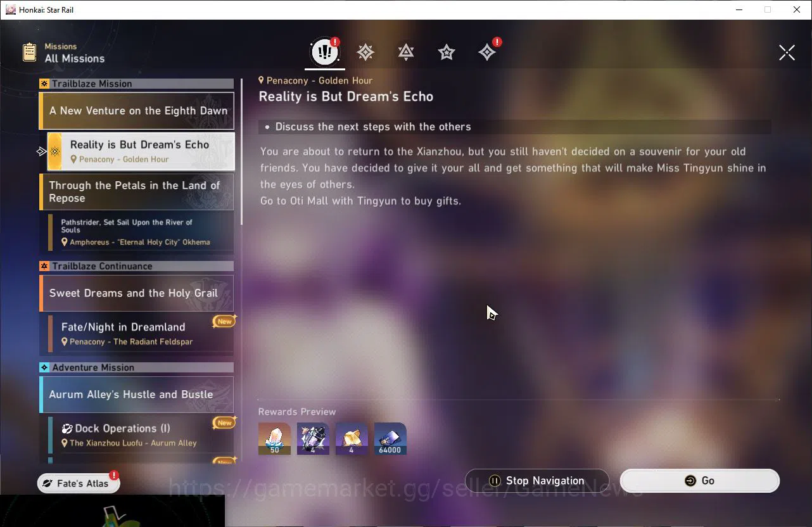The width and height of the screenshot is (812, 527).
Task: Open Through the Petals in the Land of Repose
Action: [x=136, y=192]
